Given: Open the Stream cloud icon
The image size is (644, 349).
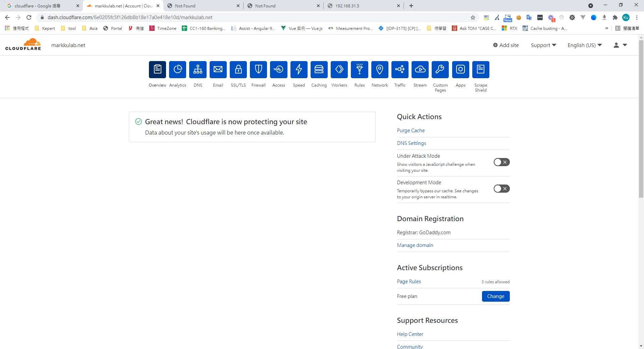Looking at the screenshot, I should coord(420,69).
